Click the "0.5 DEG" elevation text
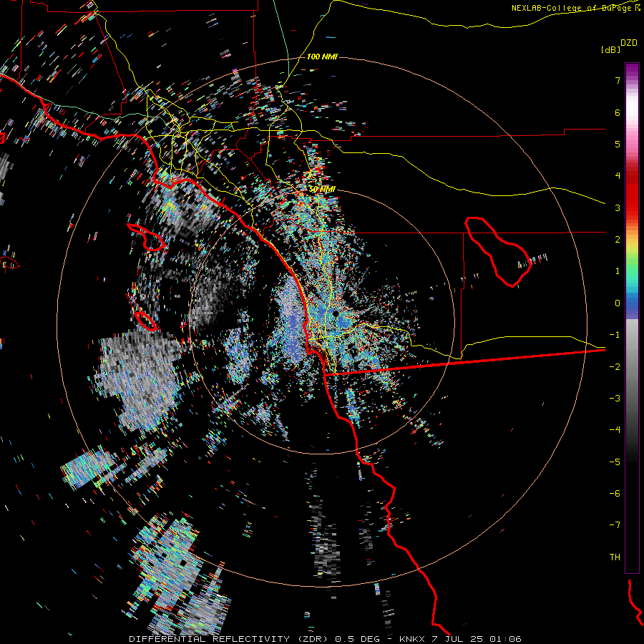Screen dimensions: 644x644 [x=358, y=639]
